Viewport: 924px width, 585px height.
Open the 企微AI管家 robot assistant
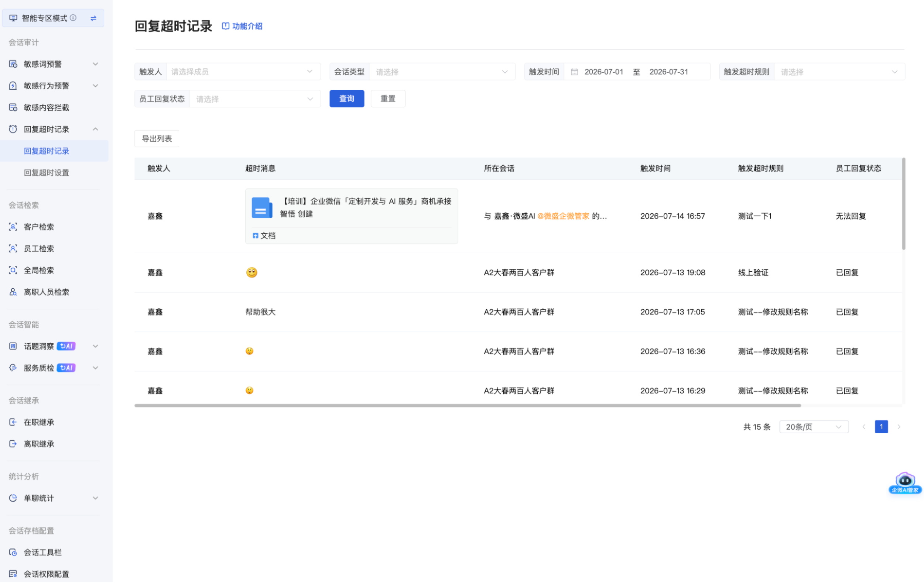click(x=905, y=483)
